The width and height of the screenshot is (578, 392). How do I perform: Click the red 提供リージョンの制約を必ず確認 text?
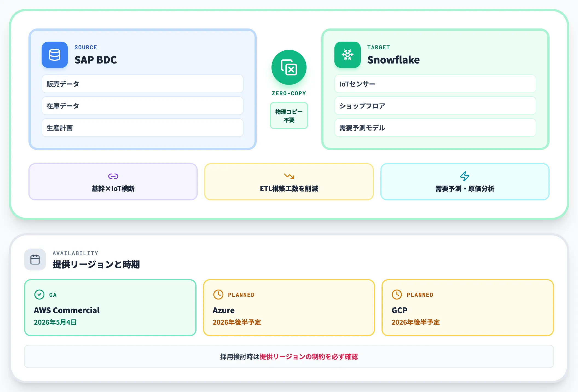[x=308, y=357]
